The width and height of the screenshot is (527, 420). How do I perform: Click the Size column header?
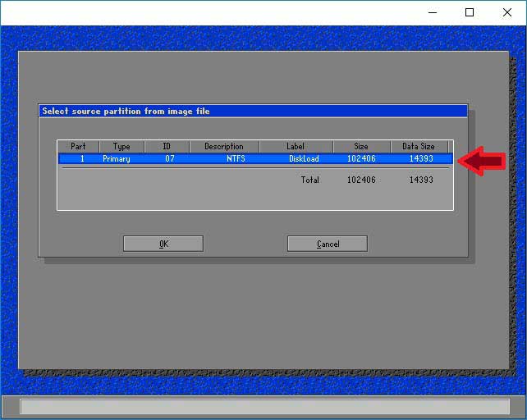(x=361, y=147)
